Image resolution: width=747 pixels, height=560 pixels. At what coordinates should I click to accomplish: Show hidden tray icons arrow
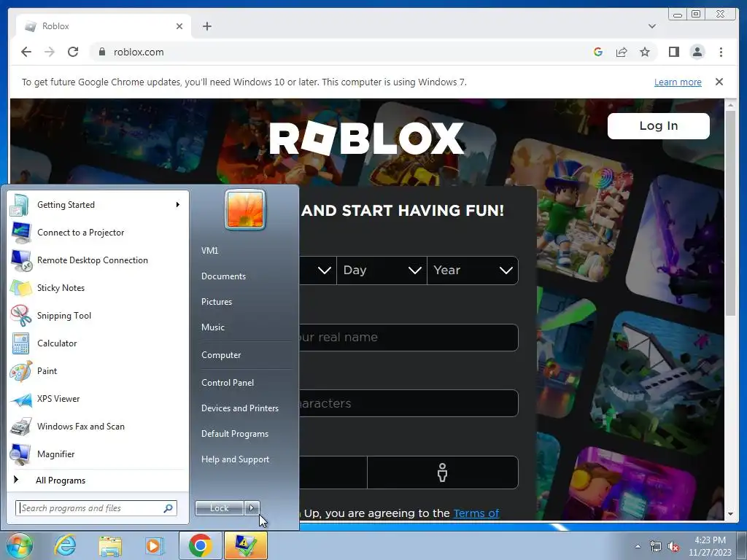point(638,546)
